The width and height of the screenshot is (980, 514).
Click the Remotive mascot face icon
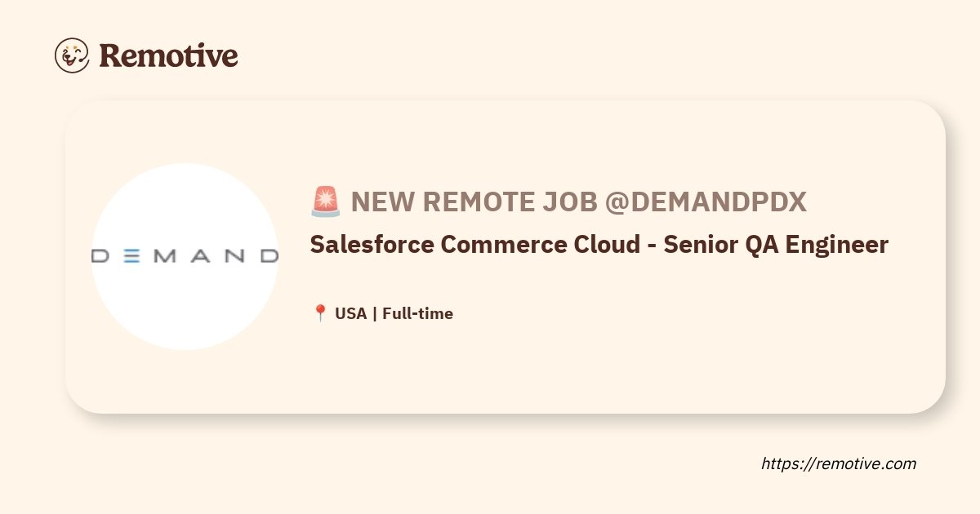coord(72,55)
